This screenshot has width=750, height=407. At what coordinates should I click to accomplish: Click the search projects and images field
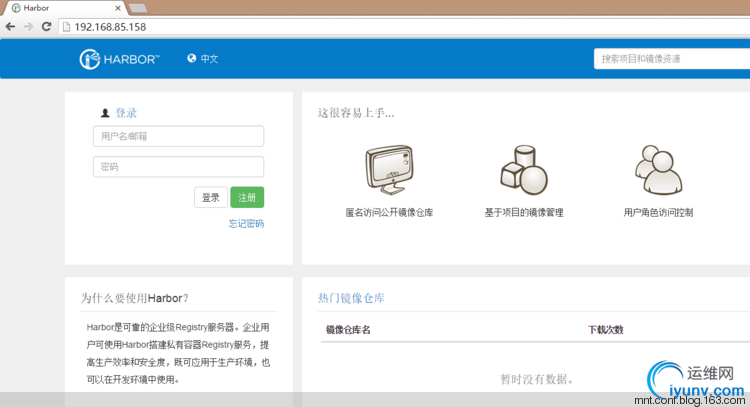672,59
